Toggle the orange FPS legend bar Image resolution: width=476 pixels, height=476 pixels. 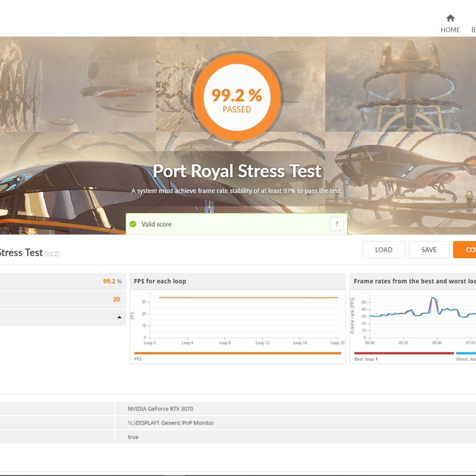click(238, 353)
